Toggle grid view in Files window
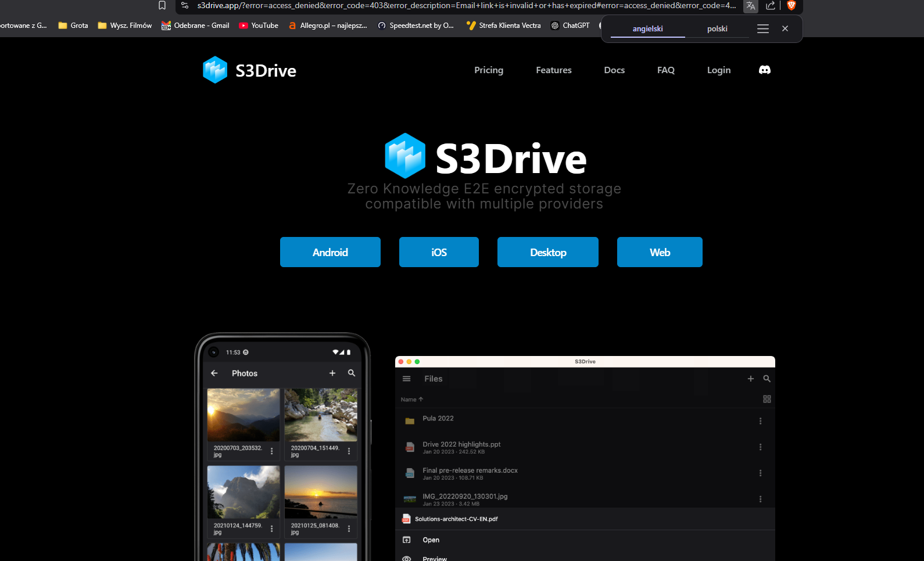This screenshot has width=924, height=561. [x=767, y=399]
